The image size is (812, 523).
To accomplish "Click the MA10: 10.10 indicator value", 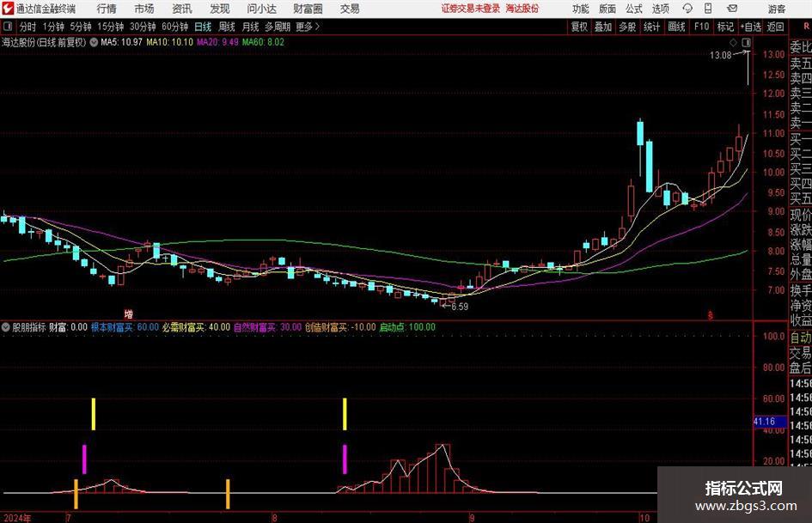I will coord(169,42).
